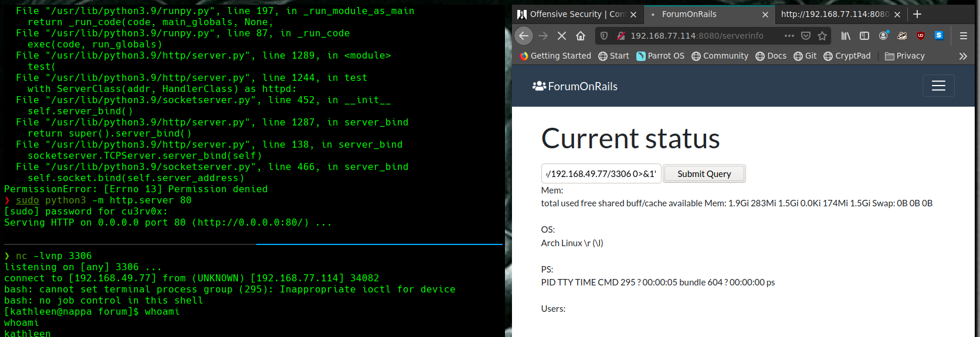Click the 'listening on [any] 3306' line
Image resolution: width=980 pixels, height=337 pixels.
[83, 267]
